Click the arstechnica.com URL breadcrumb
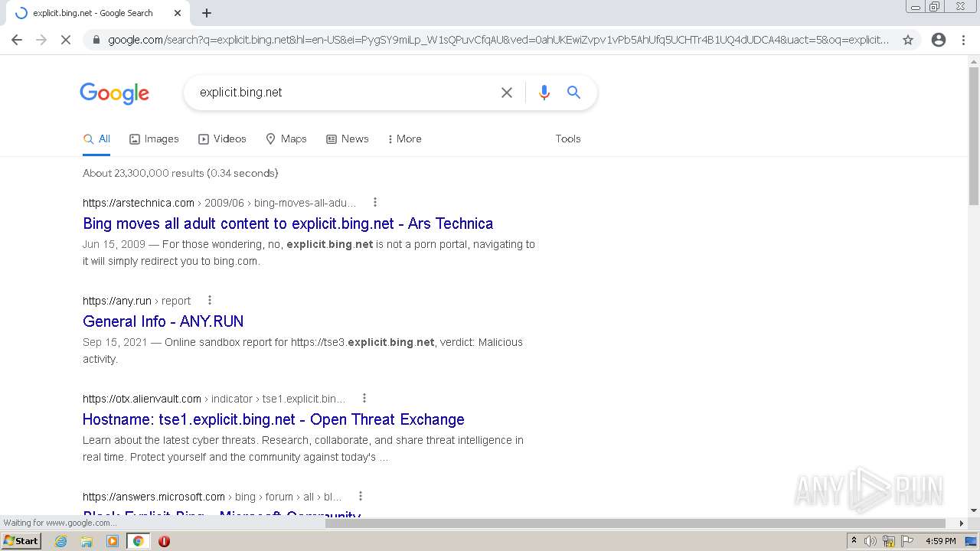This screenshot has height=551, width=980. (219, 203)
